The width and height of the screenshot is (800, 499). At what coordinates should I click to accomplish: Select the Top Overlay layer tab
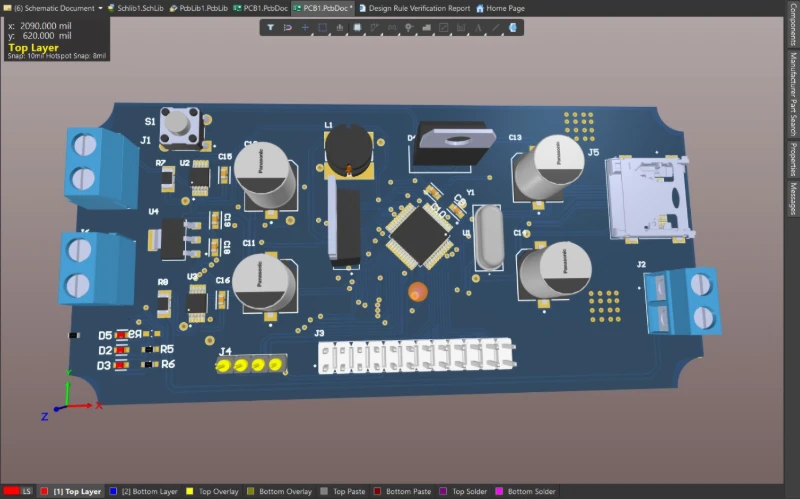point(218,491)
